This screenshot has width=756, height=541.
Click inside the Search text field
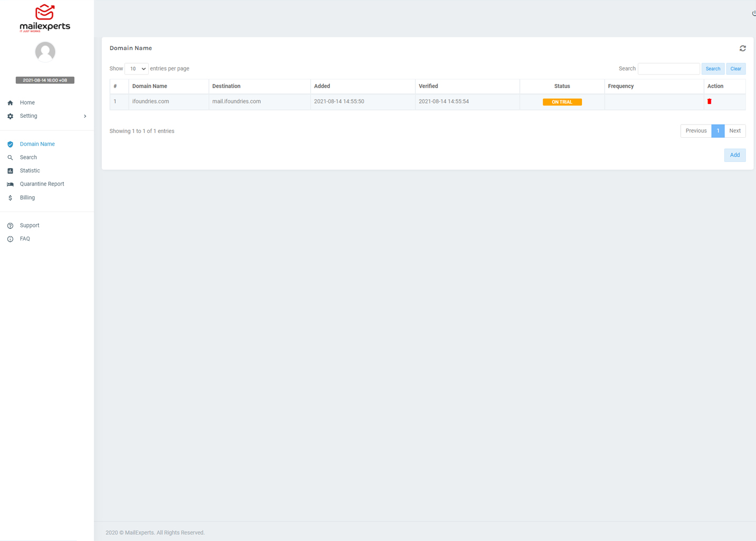tap(668, 68)
